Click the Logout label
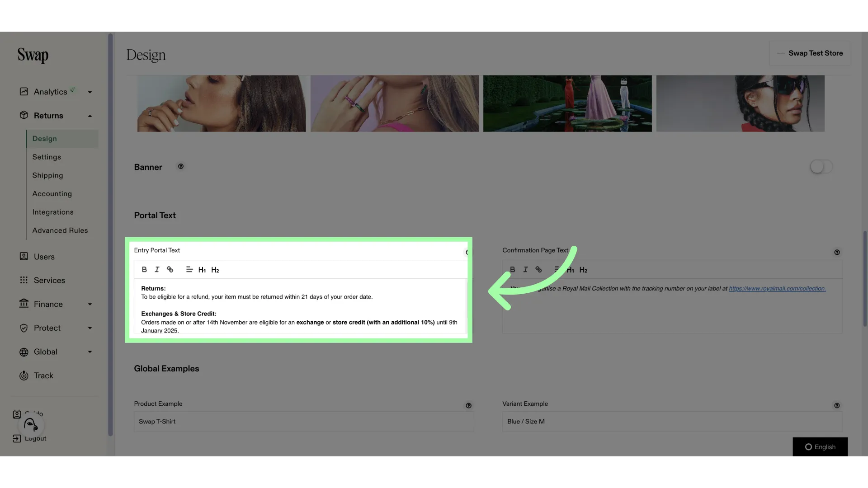The image size is (868, 488). click(x=36, y=438)
